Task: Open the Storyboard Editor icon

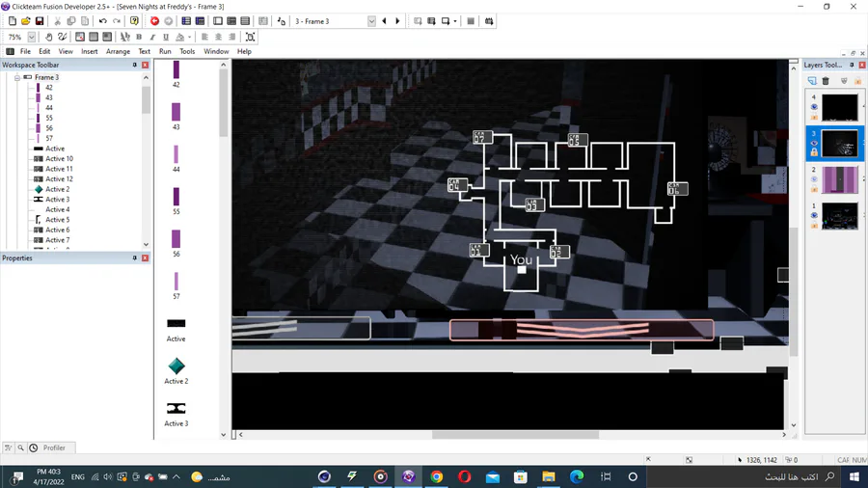Action: pos(186,21)
